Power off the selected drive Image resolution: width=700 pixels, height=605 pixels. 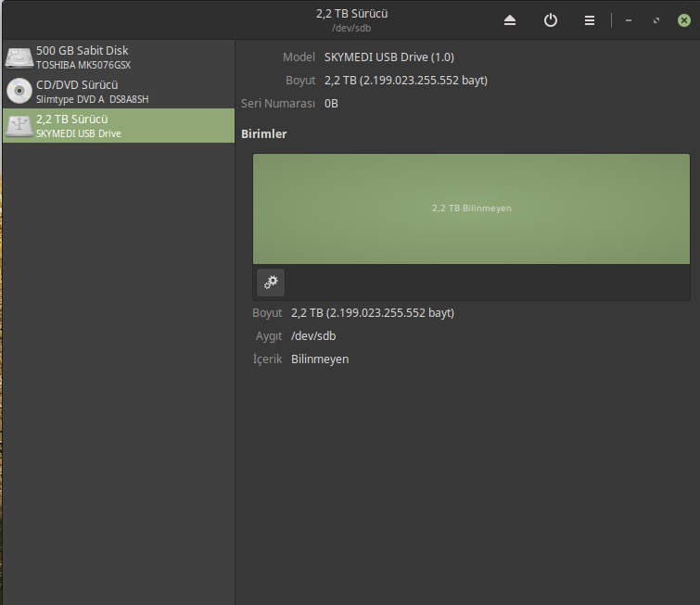pyautogui.click(x=551, y=20)
